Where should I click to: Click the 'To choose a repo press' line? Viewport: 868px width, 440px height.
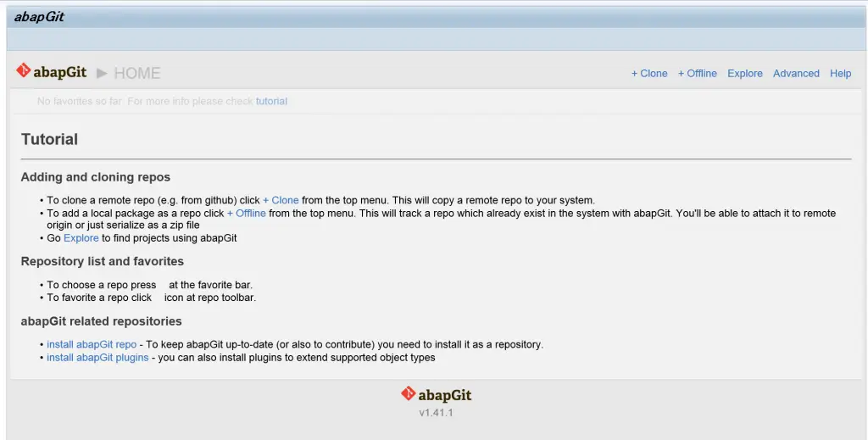(x=149, y=285)
